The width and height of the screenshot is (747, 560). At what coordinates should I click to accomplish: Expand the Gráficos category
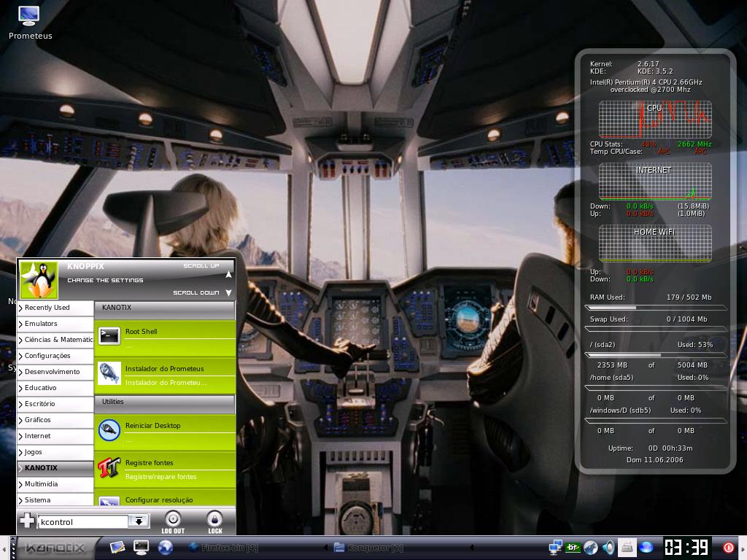tap(55, 420)
